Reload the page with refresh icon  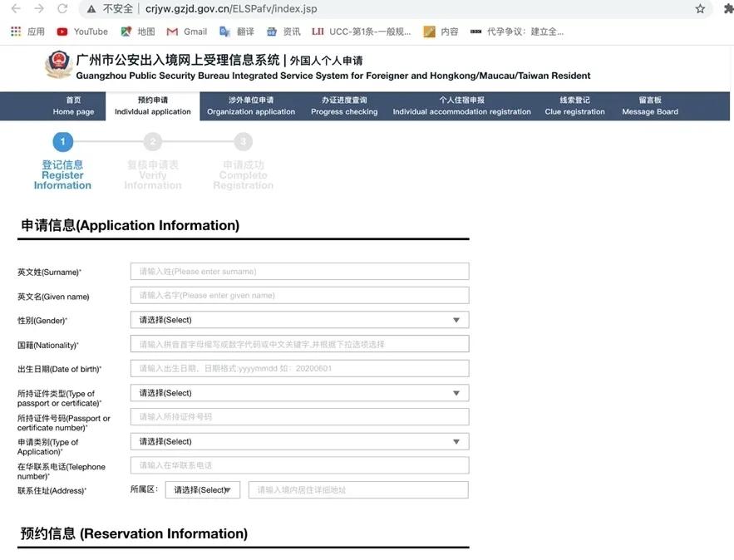tap(62, 9)
